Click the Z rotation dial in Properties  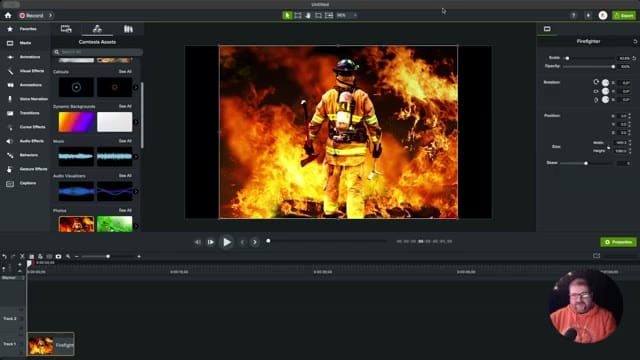tap(605, 82)
